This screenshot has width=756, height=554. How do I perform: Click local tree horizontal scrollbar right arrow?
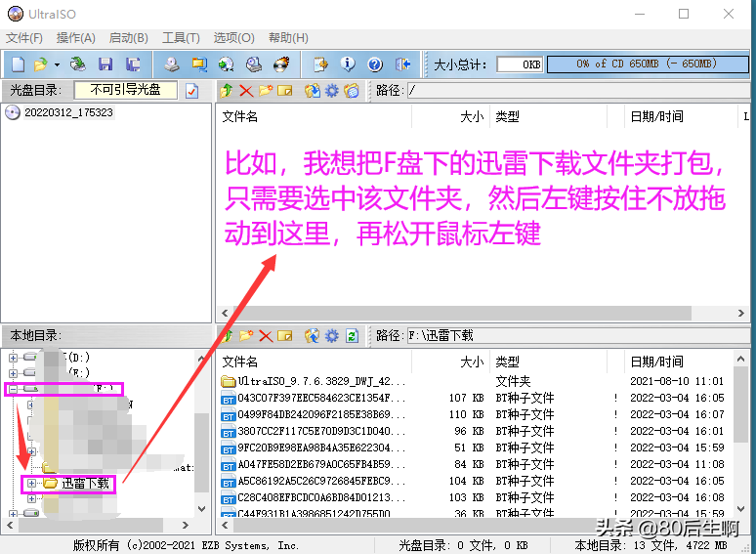[186, 525]
